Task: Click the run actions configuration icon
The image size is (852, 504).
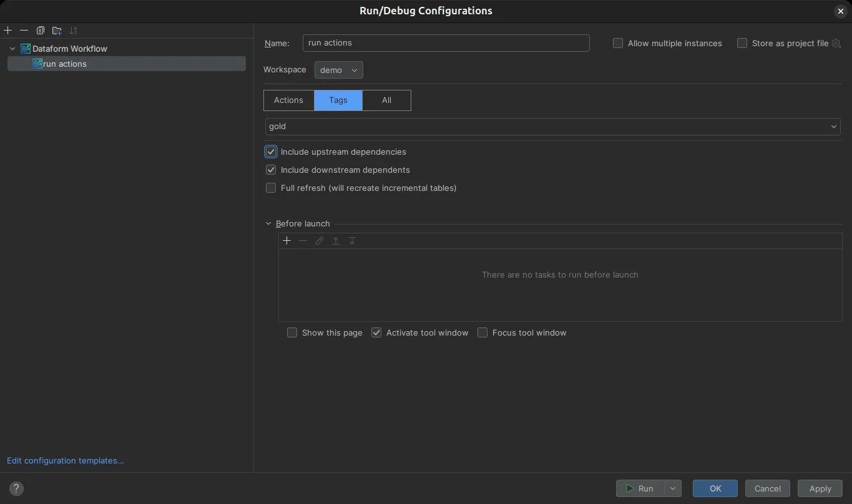Action: pos(37,64)
